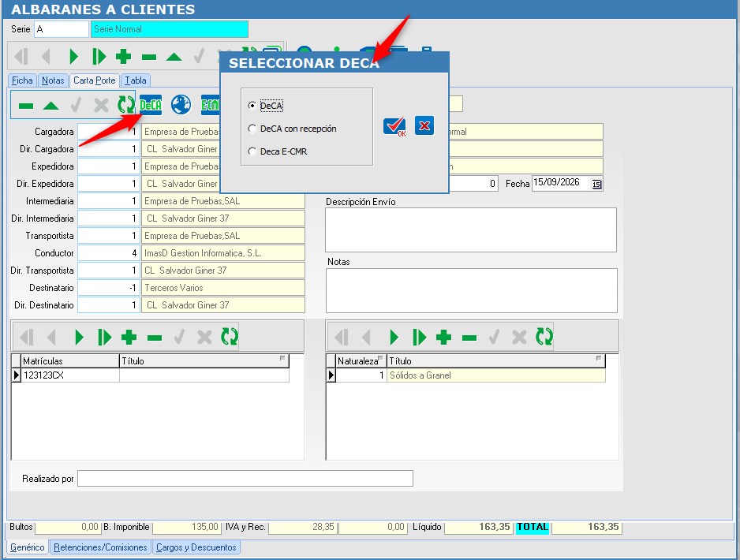Open the Retenciones/Comisiones tab
The image size is (740, 560).
(100, 547)
